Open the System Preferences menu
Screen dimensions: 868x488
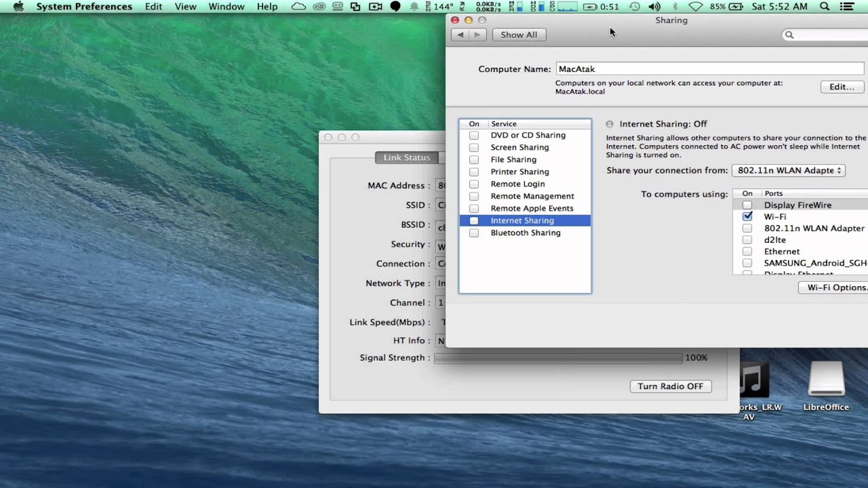[x=84, y=6]
